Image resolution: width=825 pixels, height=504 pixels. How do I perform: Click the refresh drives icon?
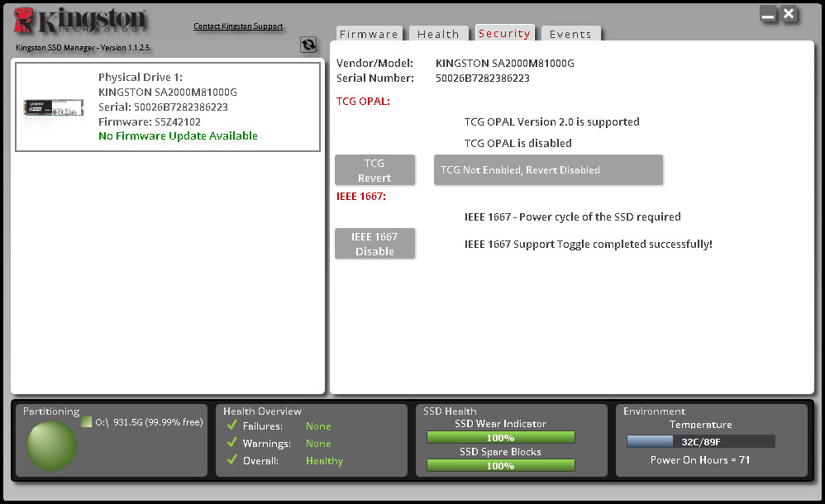tap(308, 45)
